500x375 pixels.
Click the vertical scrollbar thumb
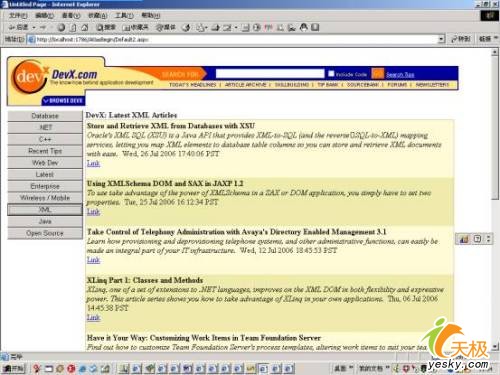pyautogui.click(x=495, y=128)
